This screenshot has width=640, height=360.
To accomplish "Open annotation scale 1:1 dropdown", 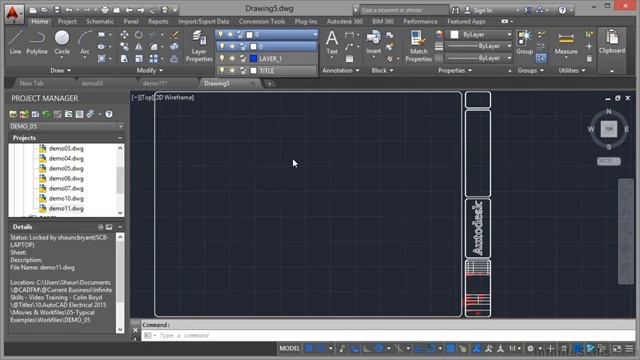I will [514, 349].
